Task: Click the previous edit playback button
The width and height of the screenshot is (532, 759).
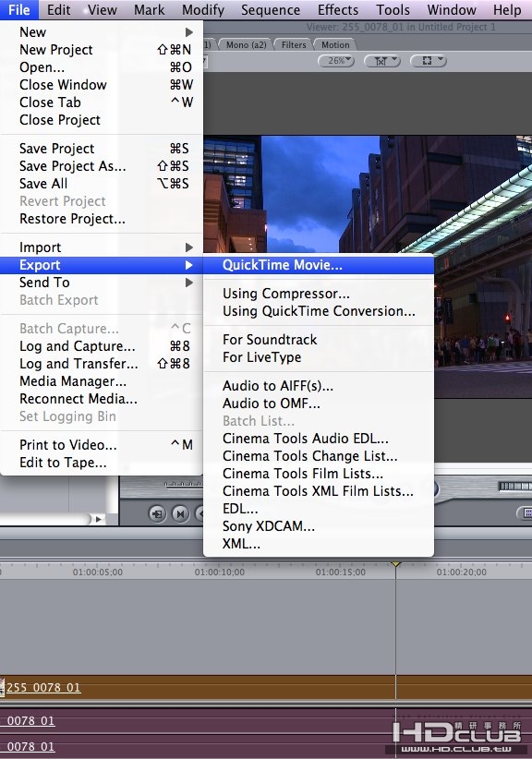Action: [180, 513]
